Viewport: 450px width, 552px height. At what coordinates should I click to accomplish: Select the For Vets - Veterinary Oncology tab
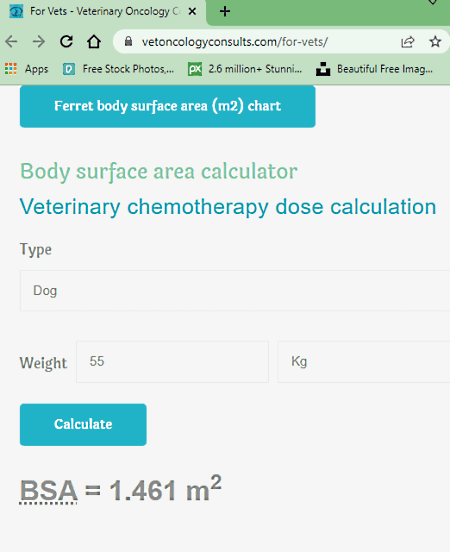[x=102, y=12]
